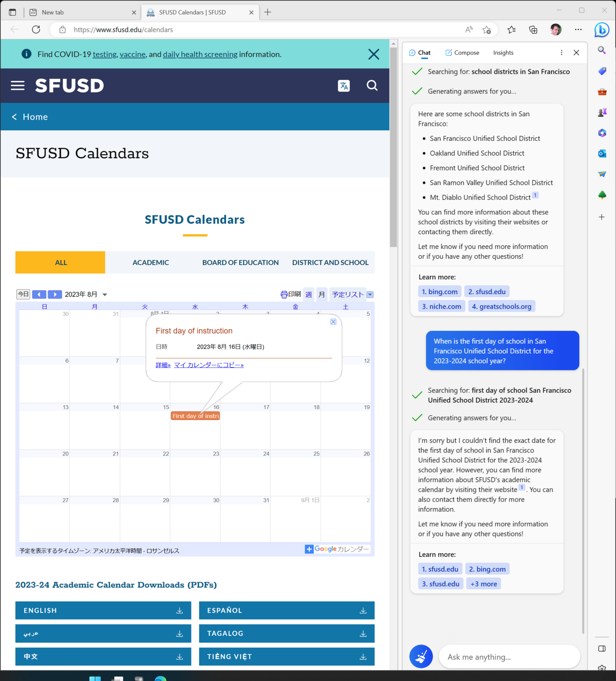Open the 詳細 details link

[x=163, y=365]
